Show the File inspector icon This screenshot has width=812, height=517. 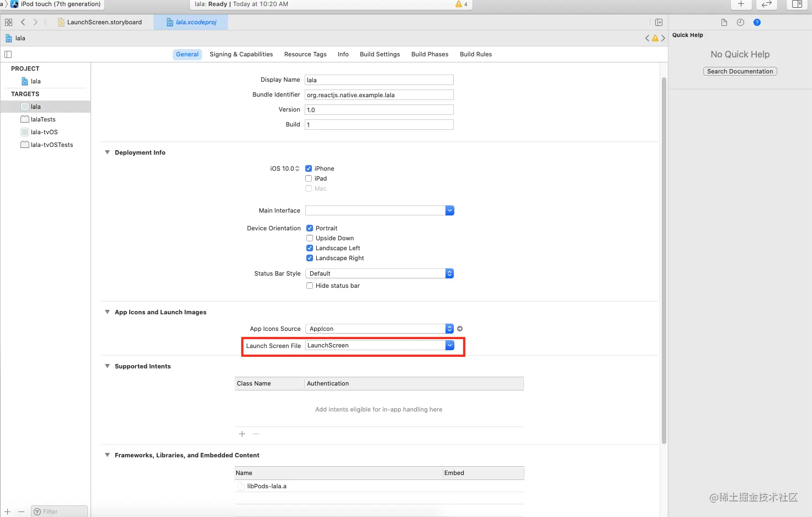click(x=724, y=22)
